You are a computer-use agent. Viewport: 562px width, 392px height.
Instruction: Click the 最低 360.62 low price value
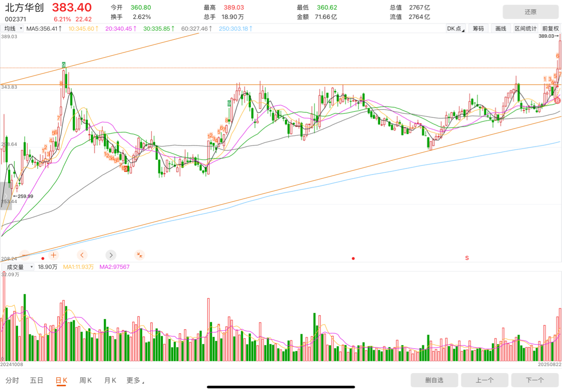coord(327,8)
